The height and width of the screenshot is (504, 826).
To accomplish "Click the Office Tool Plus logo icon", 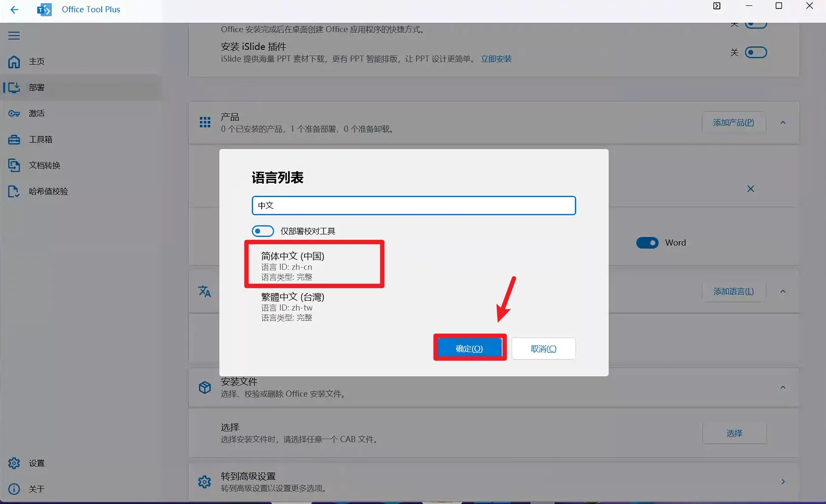I will pos(44,9).
